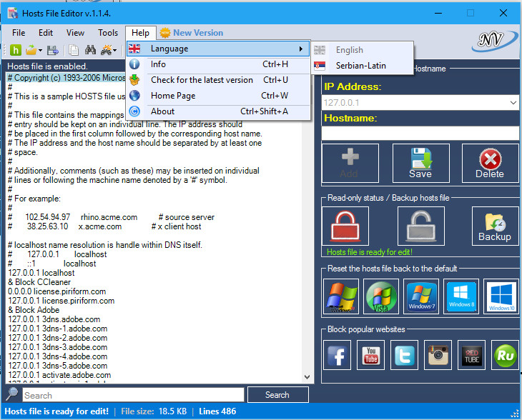The image size is (522, 420).
Task: Select Home Page in the Help menu
Action: coord(218,96)
